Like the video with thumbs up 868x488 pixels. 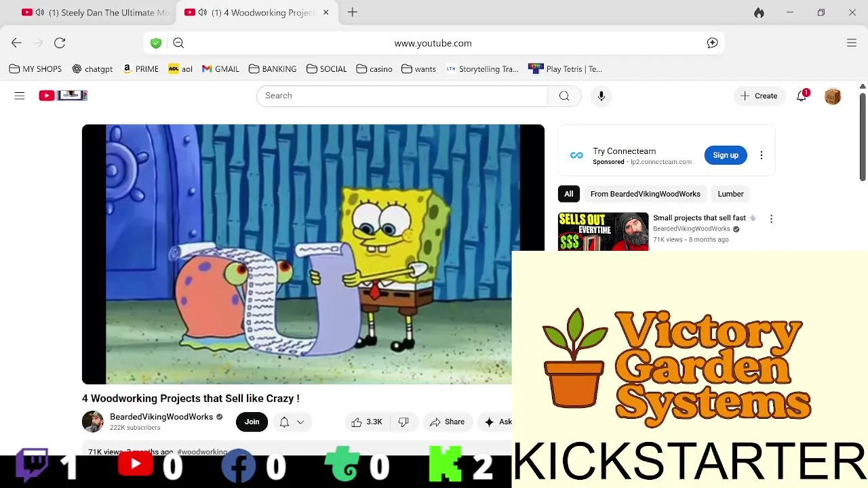366,422
